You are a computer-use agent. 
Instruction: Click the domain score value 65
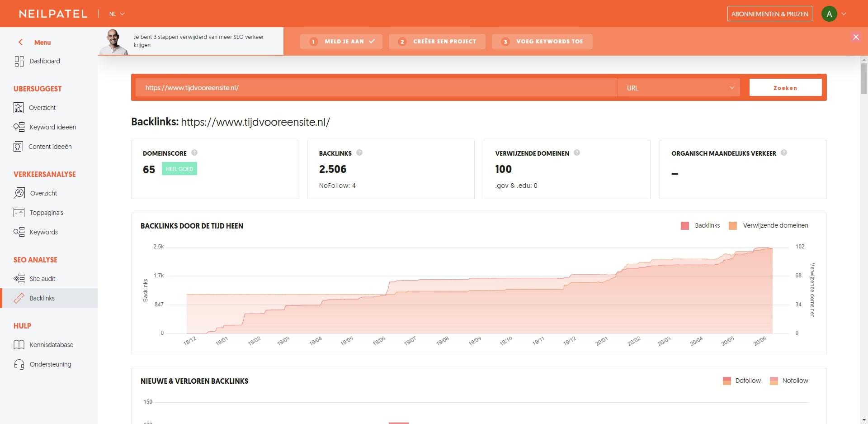pos(149,169)
